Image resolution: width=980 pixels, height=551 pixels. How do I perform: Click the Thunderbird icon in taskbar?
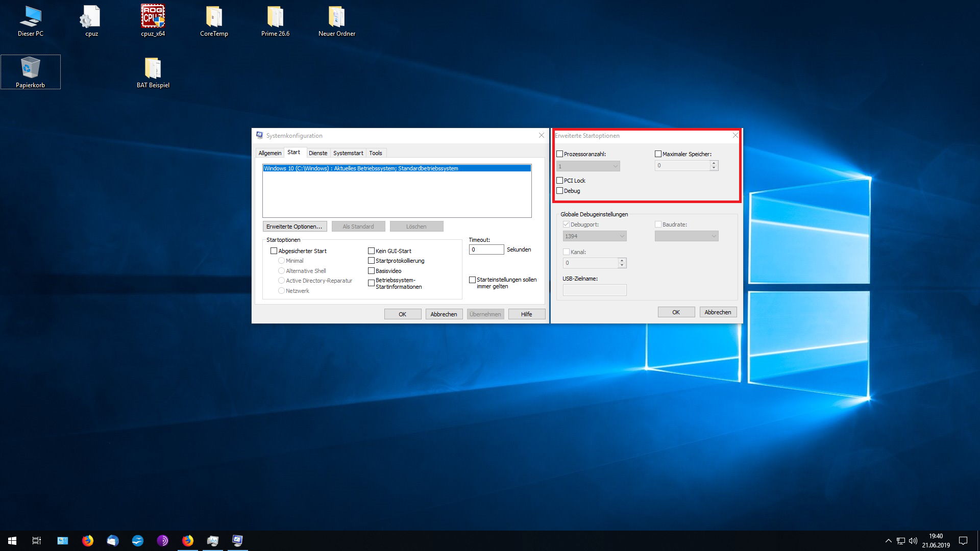113,541
